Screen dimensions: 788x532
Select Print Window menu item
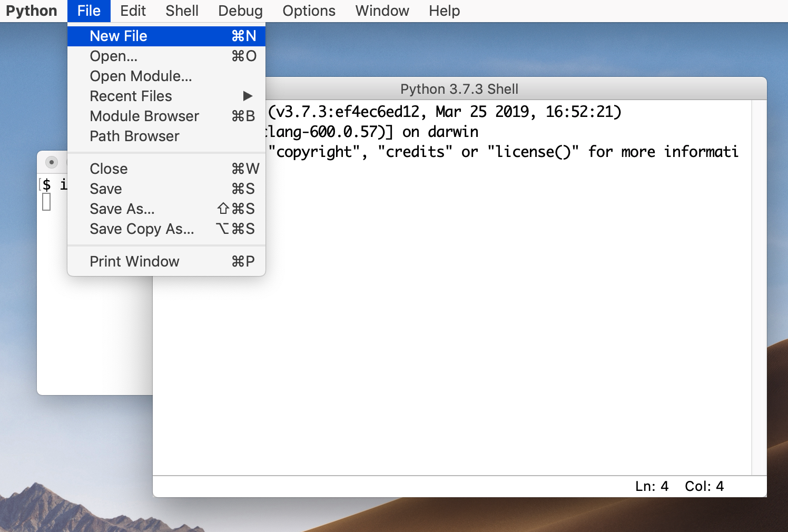tap(134, 261)
